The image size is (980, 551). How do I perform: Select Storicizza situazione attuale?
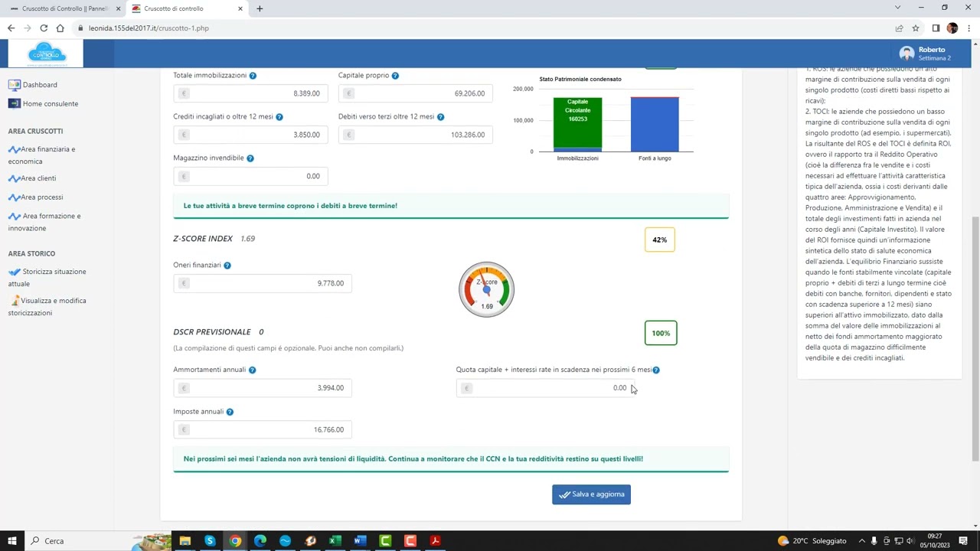54,272
